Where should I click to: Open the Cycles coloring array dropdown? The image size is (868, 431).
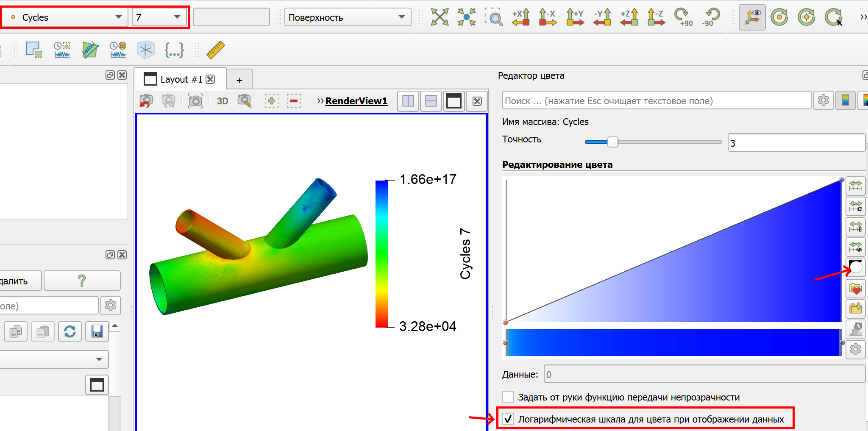point(66,17)
